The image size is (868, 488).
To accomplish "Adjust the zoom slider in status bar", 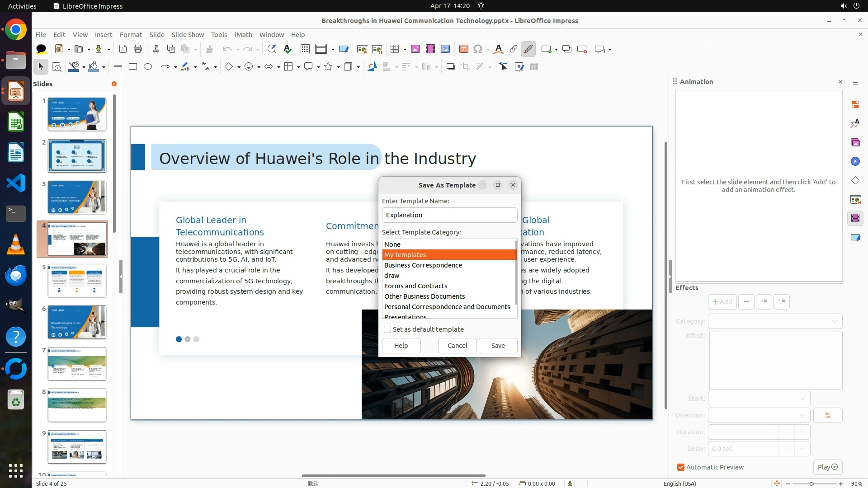I will point(811,484).
